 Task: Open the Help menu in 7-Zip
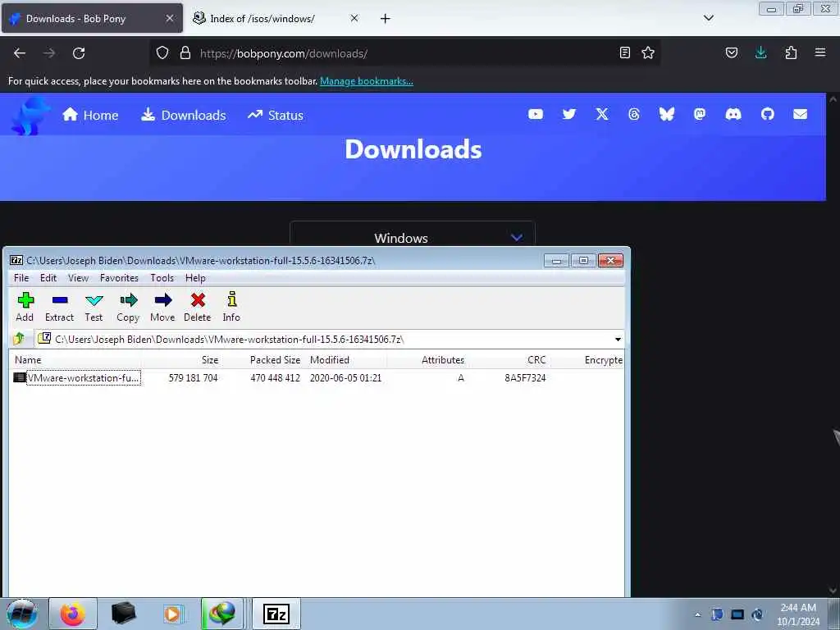(x=195, y=277)
